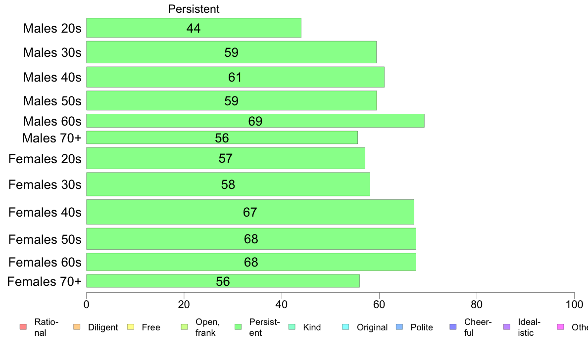
Task: Select the blue Polite legend swatch
Action: tap(399, 327)
